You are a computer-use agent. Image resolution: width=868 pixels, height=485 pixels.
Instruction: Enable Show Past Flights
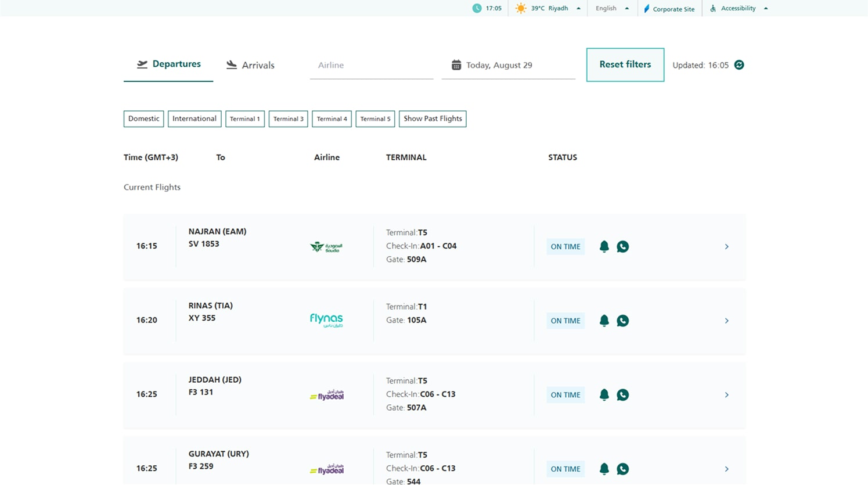tap(433, 118)
